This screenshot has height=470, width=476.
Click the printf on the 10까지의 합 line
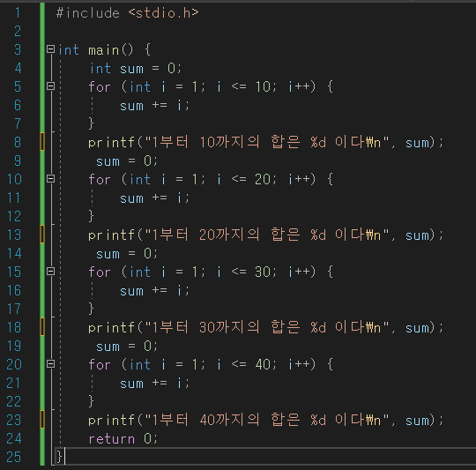point(111,142)
